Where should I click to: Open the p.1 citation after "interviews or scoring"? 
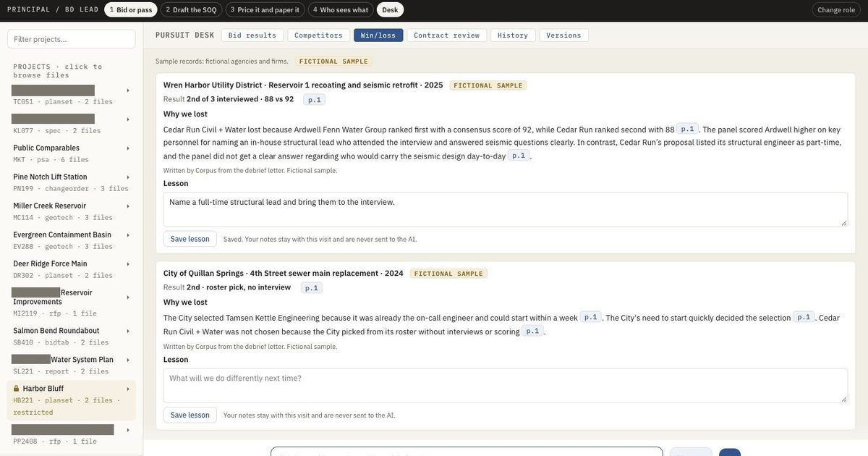pyautogui.click(x=533, y=332)
